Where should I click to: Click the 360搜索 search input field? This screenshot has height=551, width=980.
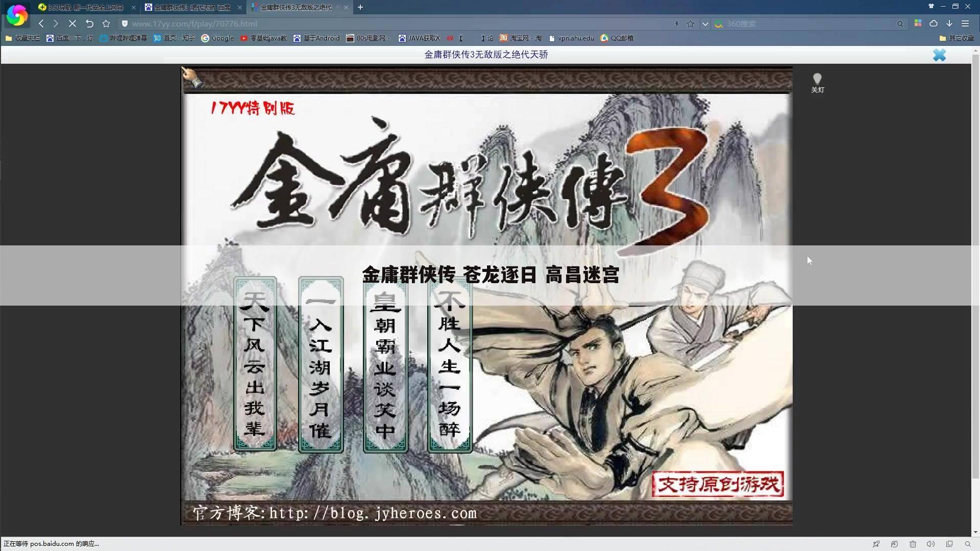pos(809,24)
